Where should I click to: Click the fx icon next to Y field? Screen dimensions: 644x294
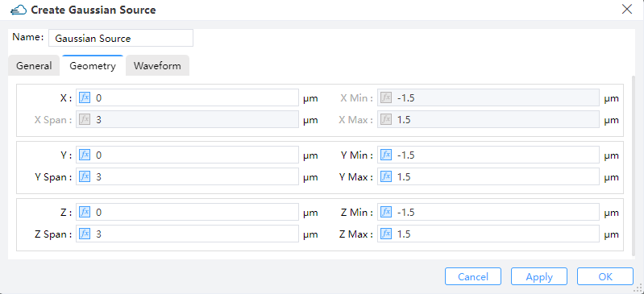tap(85, 155)
